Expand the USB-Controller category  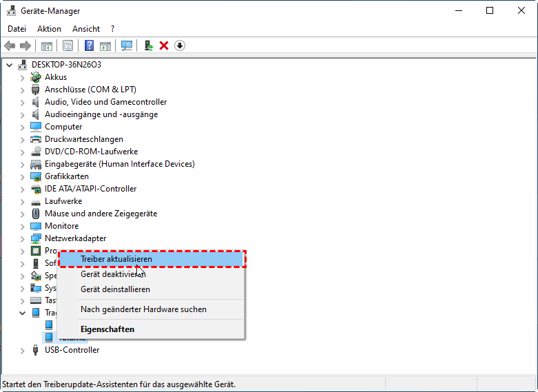(x=23, y=350)
